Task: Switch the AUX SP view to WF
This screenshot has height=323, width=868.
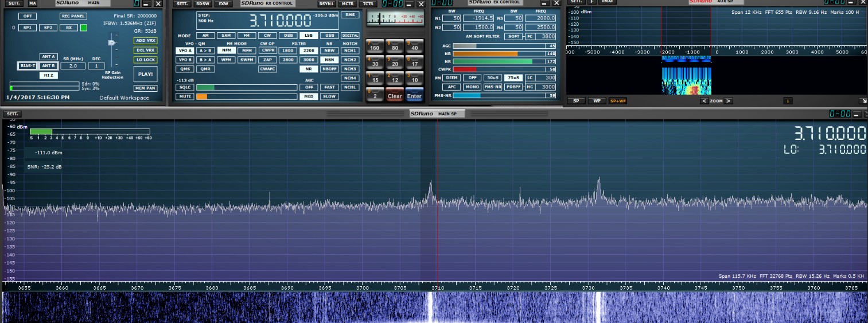Action: [597, 101]
